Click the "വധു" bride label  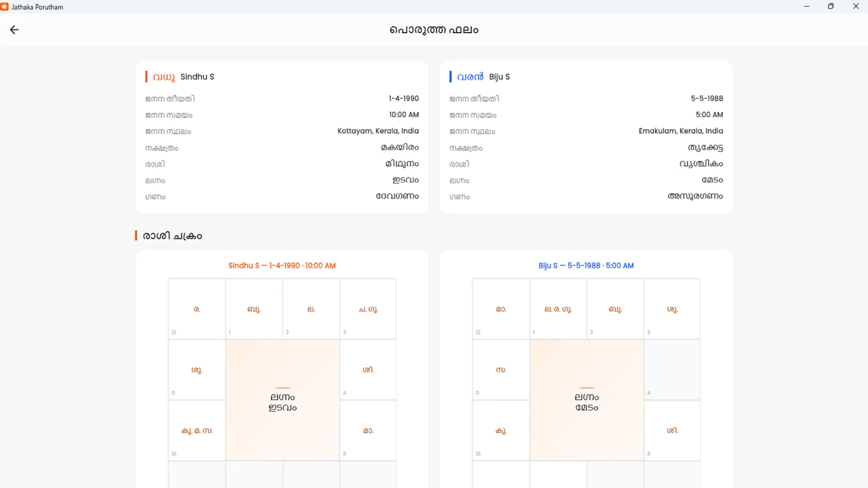click(x=164, y=77)
